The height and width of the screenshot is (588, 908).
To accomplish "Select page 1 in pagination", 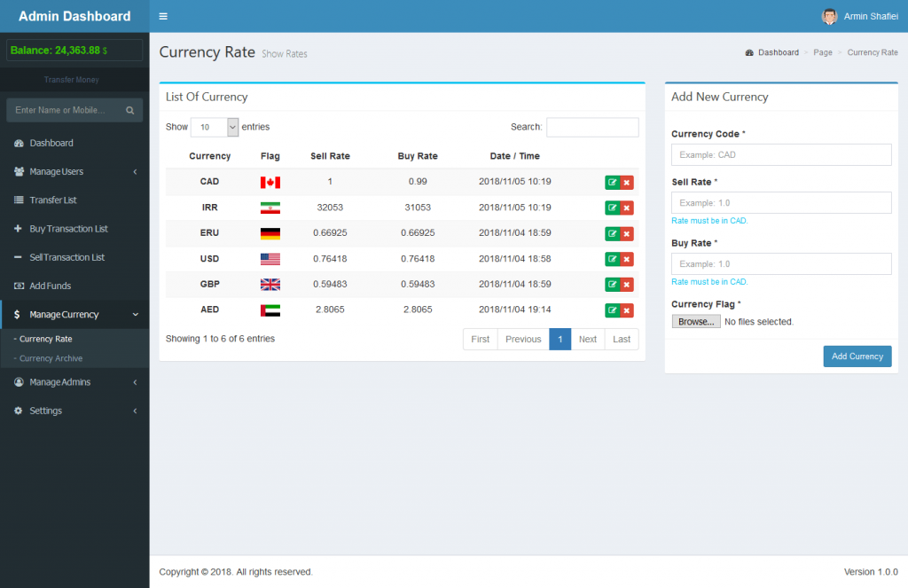I will 560,340.
